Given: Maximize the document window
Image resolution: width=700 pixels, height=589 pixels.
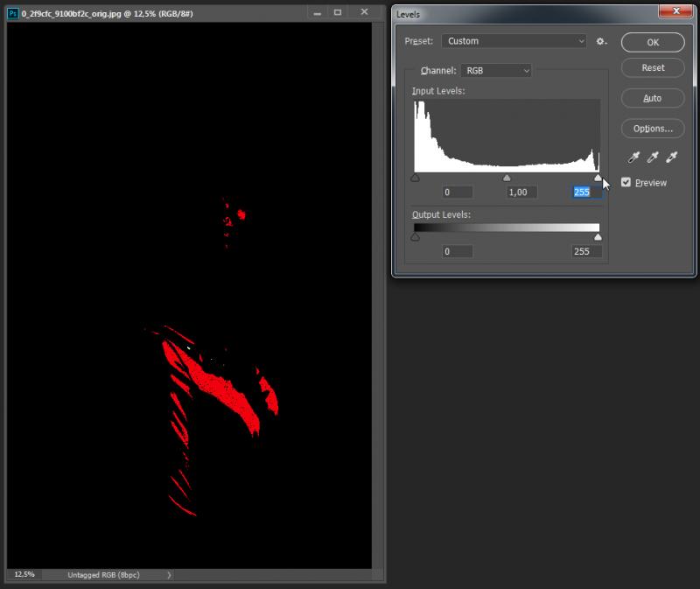Looking at the screenshot, I should 338,12.
